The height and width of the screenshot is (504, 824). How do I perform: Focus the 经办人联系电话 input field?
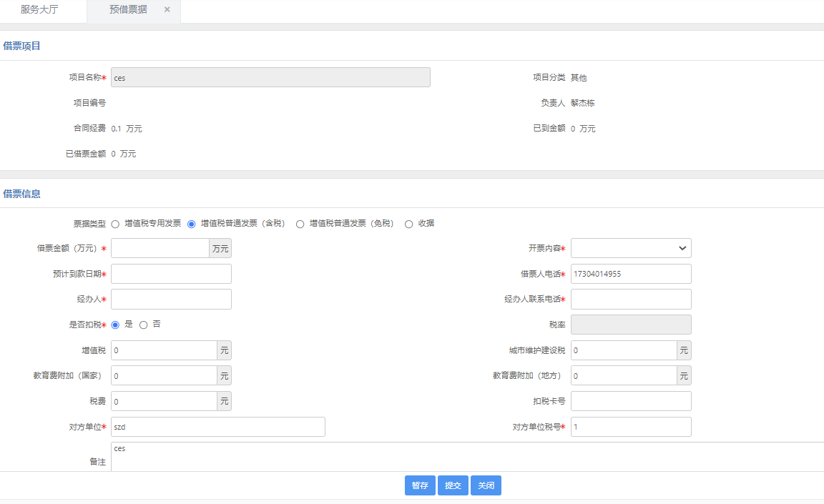pos(630,300)
